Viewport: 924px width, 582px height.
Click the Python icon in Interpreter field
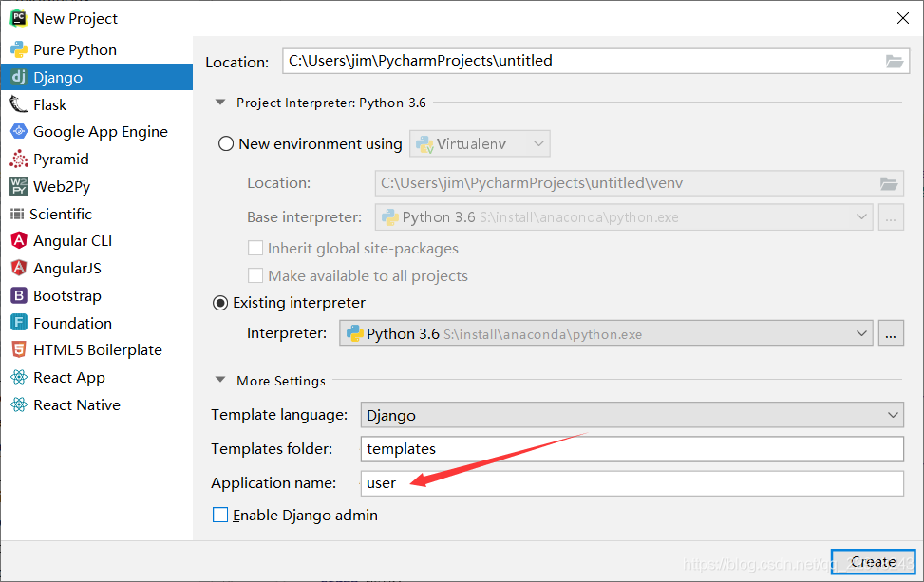[x=355, y=333]
